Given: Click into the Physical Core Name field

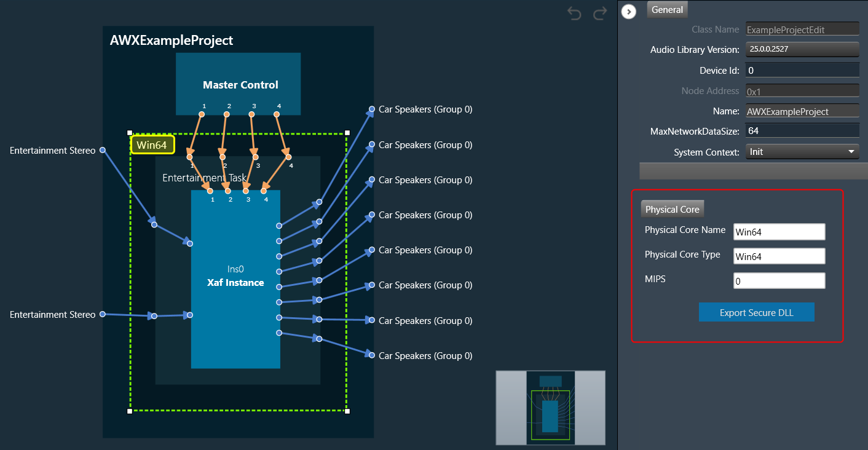Looking at the screenshot, I should click(779, 232).
